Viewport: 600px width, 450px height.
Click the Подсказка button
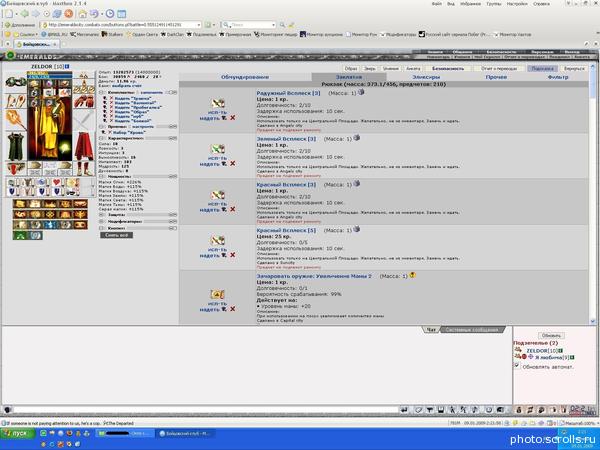(x=543, y=68)
